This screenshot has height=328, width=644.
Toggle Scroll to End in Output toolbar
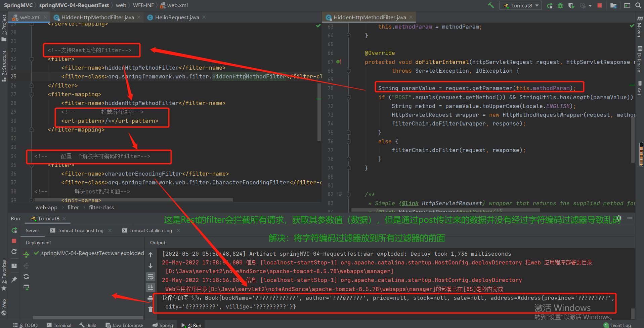click(x=151, y=287)
